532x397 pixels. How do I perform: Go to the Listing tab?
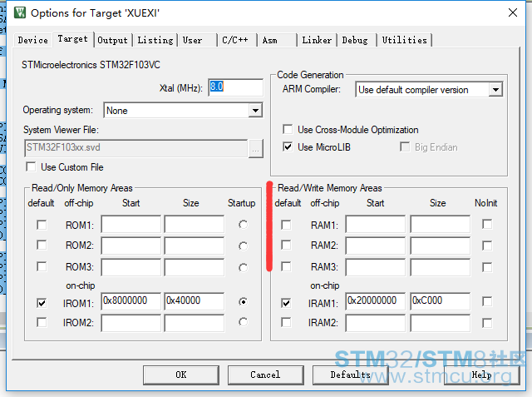155,40
